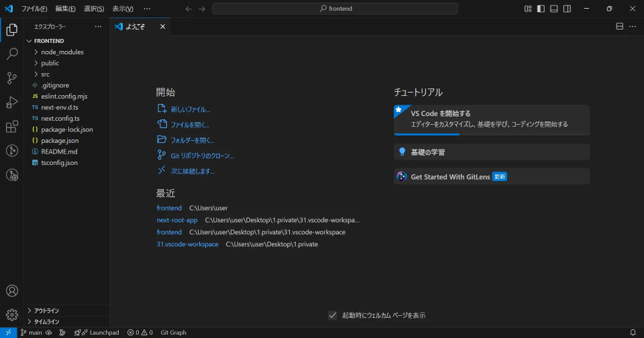
Task: Open VS Code を開始する walkthrough
Action: click(x=492, y=120)
